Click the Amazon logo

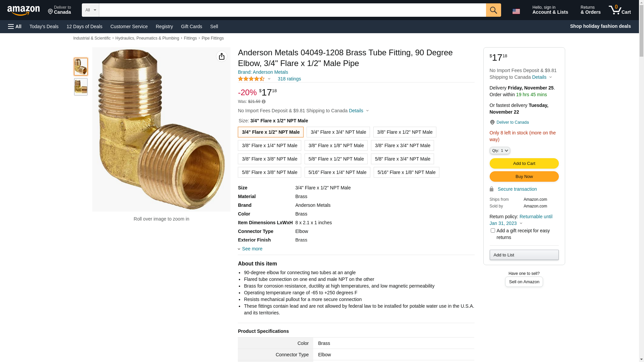pos(23,10)
